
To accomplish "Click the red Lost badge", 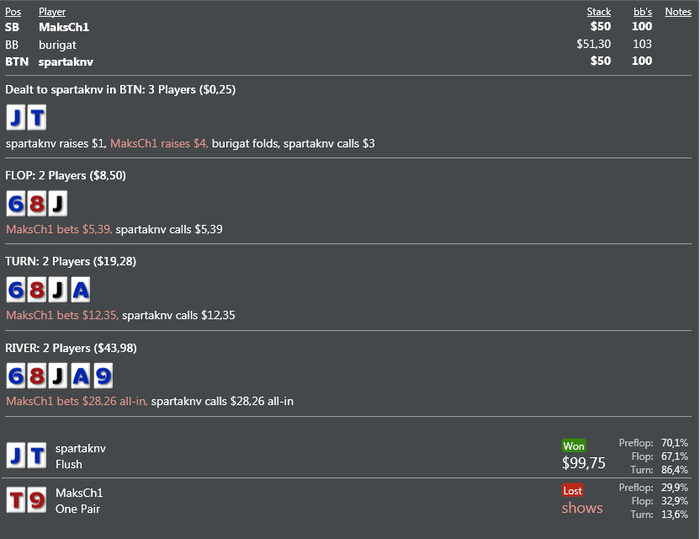I will (573, 490).
